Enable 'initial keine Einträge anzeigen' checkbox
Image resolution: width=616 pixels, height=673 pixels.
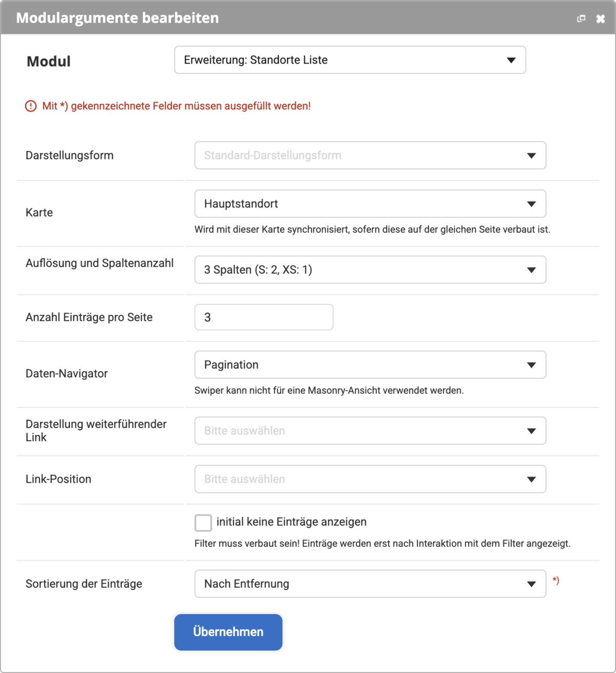pyautogui.click(x=203, y=523)
